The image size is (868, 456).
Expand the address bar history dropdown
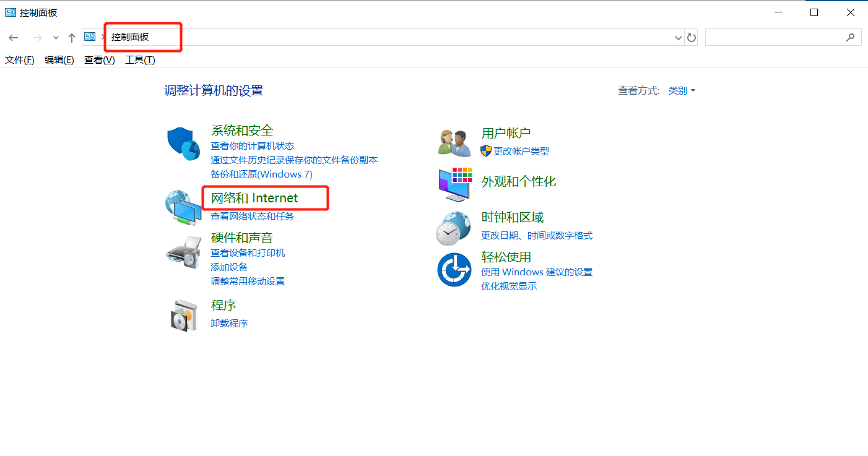[x=677, y=37]
